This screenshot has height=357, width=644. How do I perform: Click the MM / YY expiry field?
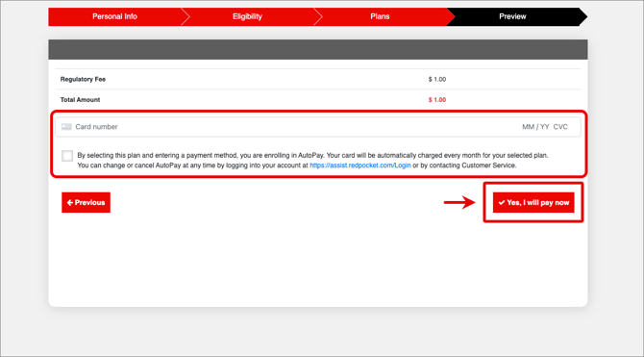pyautogui.click(x=535, y=127)
